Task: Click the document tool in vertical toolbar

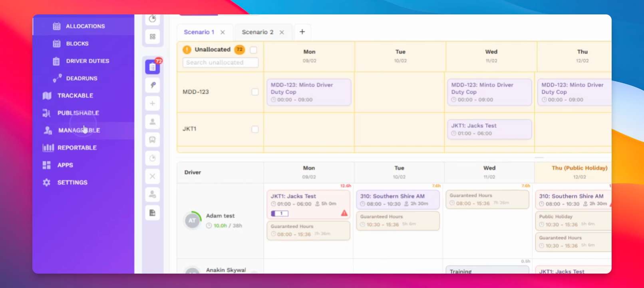Action: click(x=153, y=213)
